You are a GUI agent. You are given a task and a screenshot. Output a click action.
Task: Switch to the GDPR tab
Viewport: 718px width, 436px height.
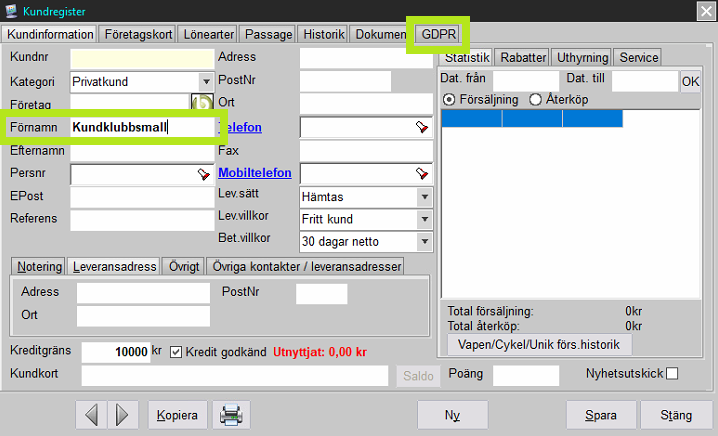[x=439, y=33]
